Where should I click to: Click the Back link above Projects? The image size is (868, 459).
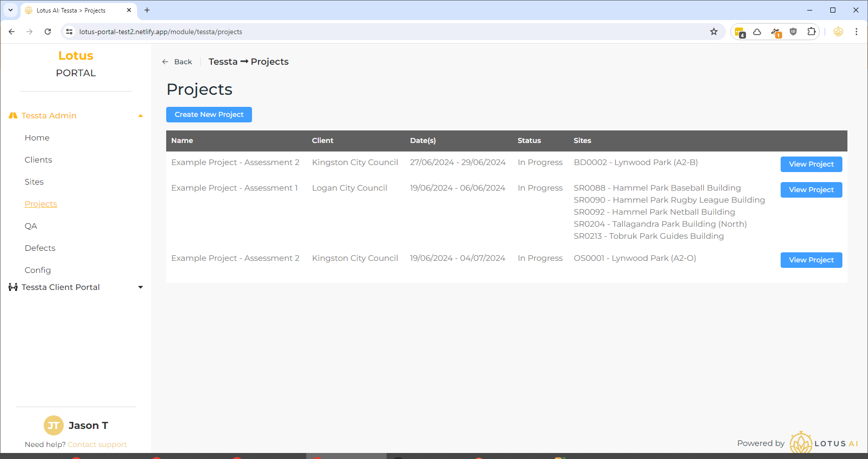pos(177,62)
